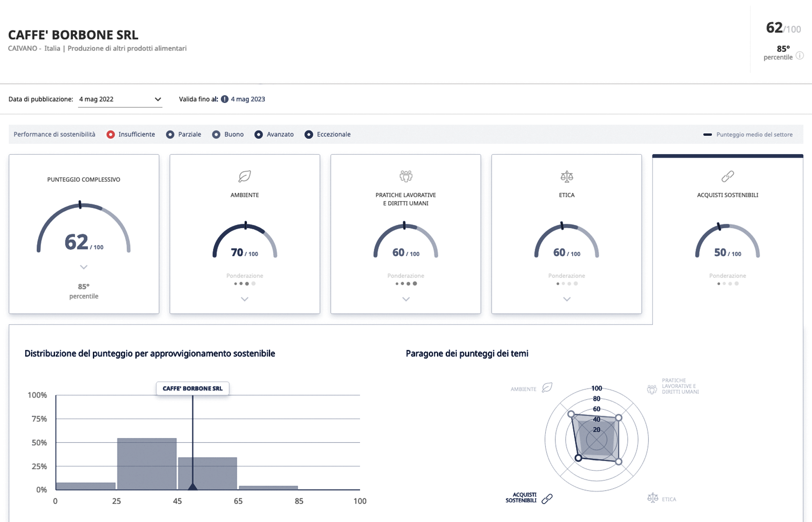Click the leaf icon on Ambiente card

[245, 176]
